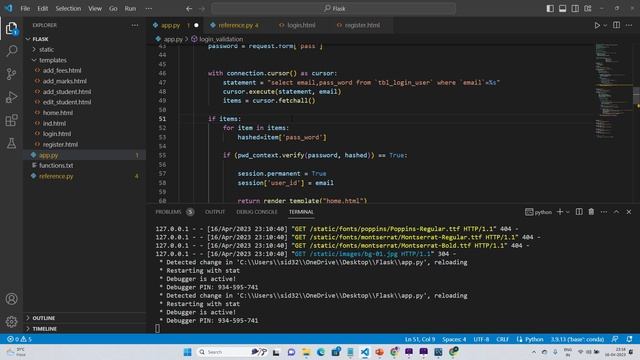Go back with the navigation arrow
Viewport: 640px width, 360px height.
189,9
